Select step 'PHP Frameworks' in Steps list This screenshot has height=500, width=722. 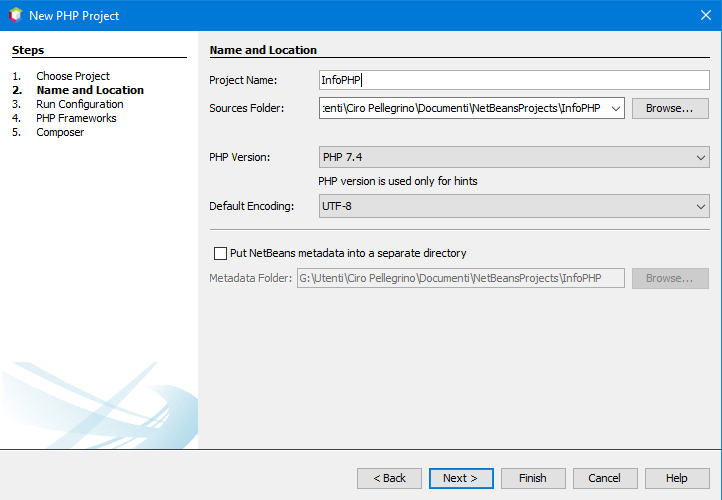coord(76,118)
